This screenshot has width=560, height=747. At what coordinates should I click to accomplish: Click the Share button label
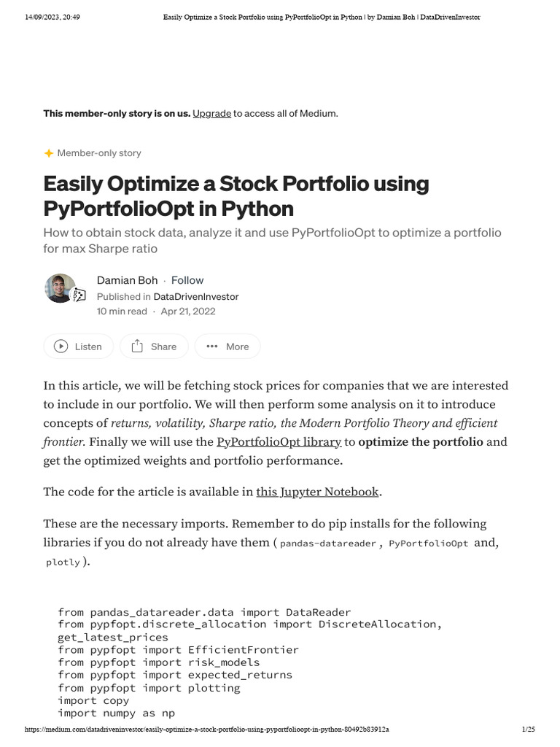[x=163, y=347]
